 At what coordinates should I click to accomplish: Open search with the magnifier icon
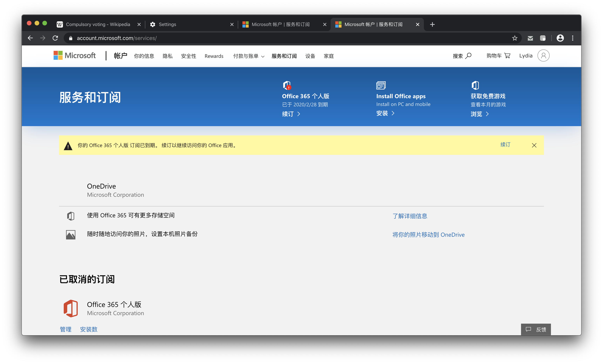tap(468, 56)
